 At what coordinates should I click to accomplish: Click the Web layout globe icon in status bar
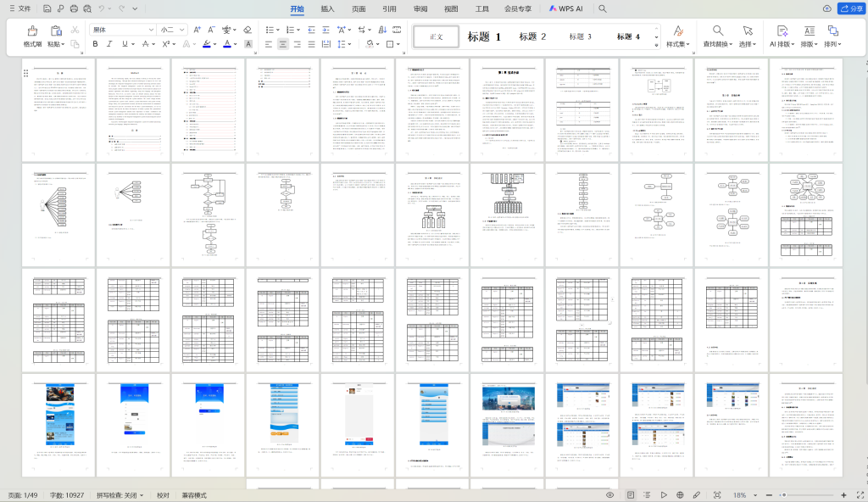(680, 495)
